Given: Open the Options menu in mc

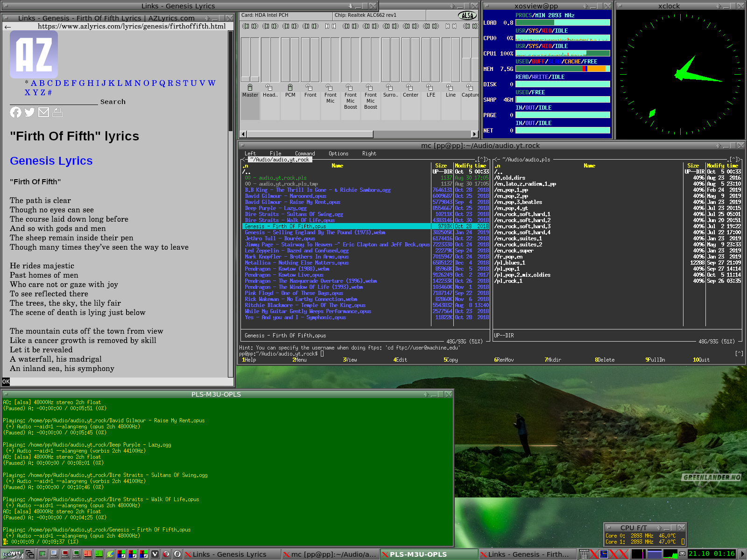Looking at the screenshot, I should point(338,154).
